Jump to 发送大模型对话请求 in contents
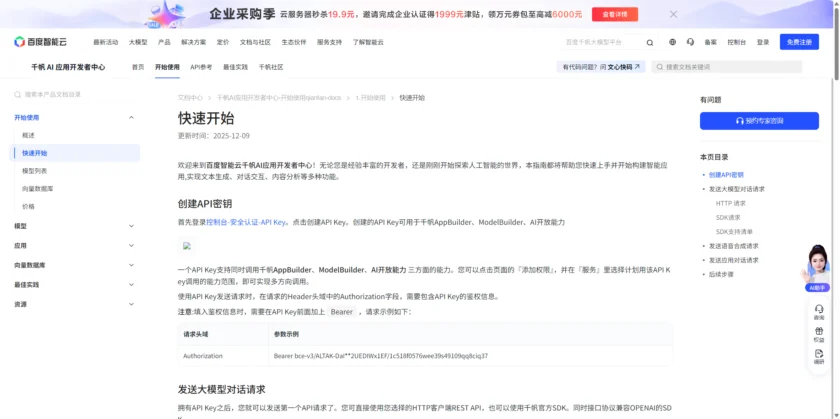The height and width of the screenshot is (419, 840). coord(737,189)
